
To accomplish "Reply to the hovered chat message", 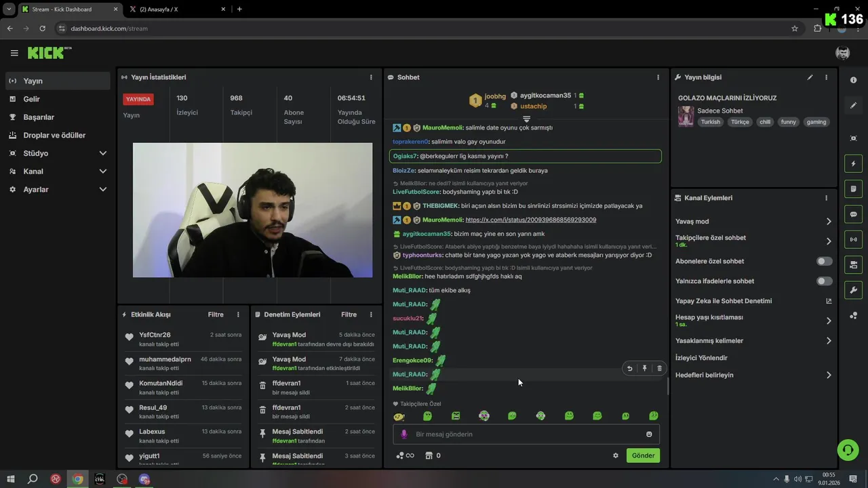I will [x=629, y=368].
